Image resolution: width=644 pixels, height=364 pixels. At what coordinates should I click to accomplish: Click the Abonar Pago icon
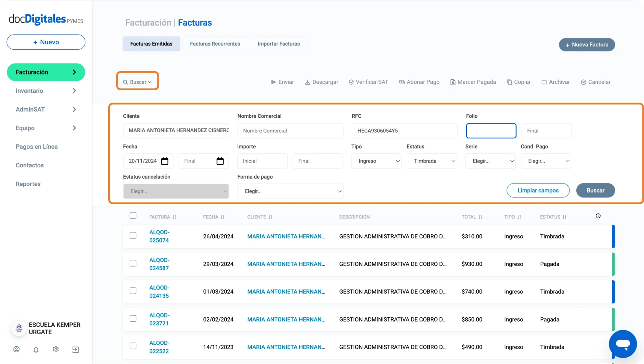click(402, 82)
